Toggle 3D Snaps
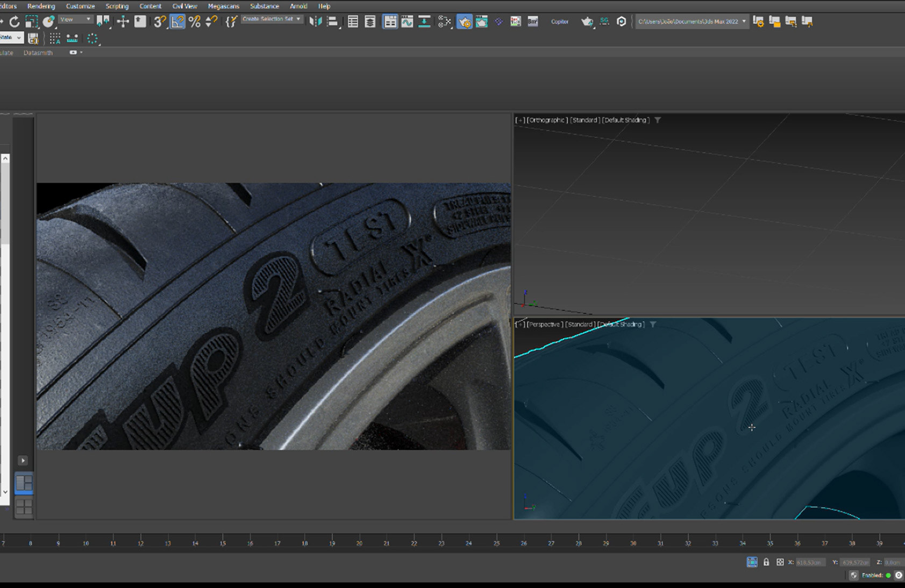This screenshot has height=588, width=905. pyautogui.click(x=160, y=21)
